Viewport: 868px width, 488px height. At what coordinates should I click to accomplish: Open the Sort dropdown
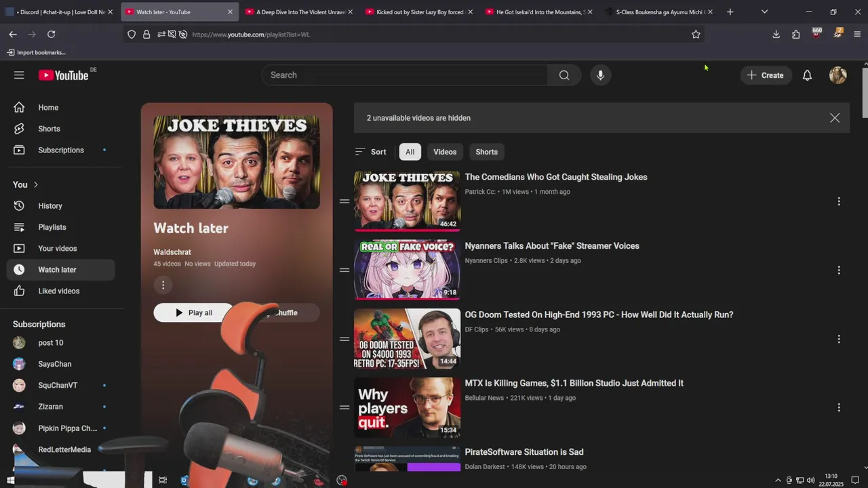tap(370, 152)
